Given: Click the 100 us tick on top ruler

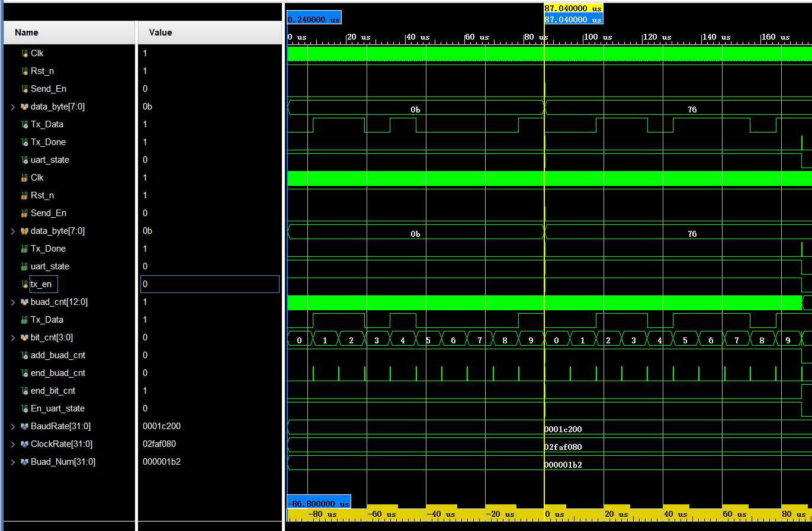Looking at the screenshot, I should [x=599, y=37].
